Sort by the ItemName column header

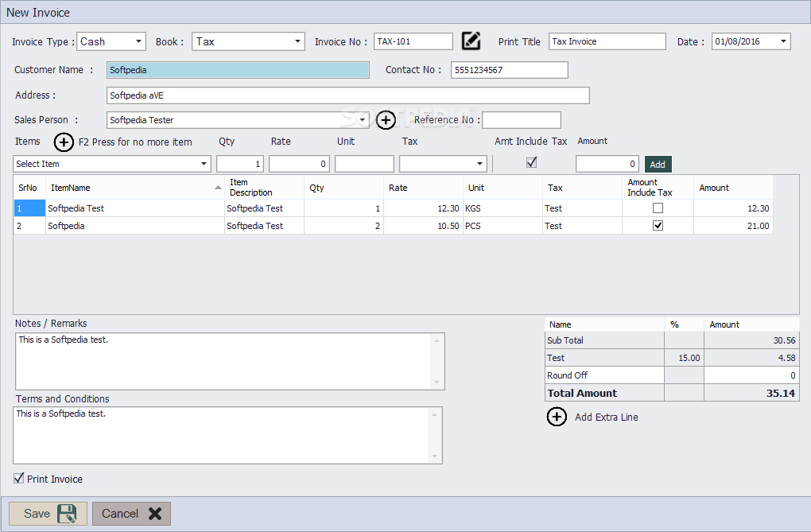[134, 188]
